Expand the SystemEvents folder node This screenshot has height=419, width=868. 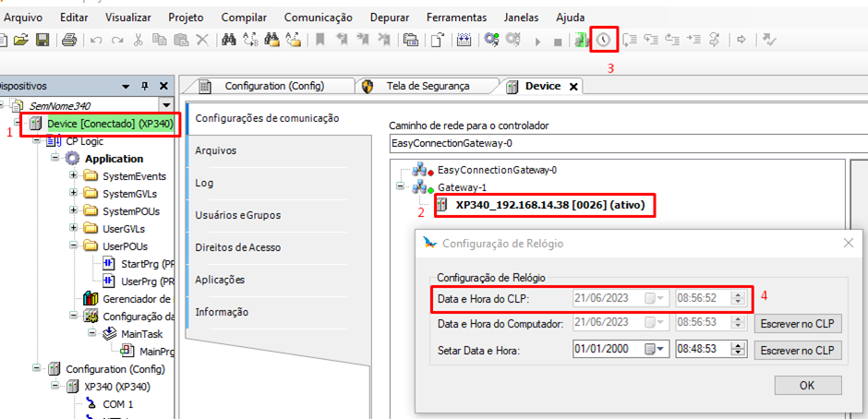(x=75, y=176)
